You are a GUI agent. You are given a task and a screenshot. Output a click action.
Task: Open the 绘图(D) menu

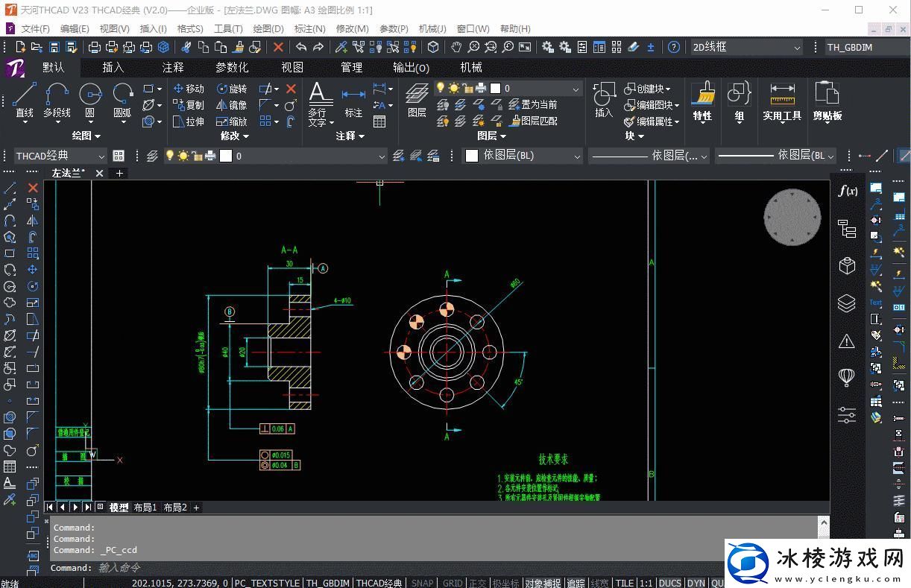pyautogui.click(x=268, y=28)
